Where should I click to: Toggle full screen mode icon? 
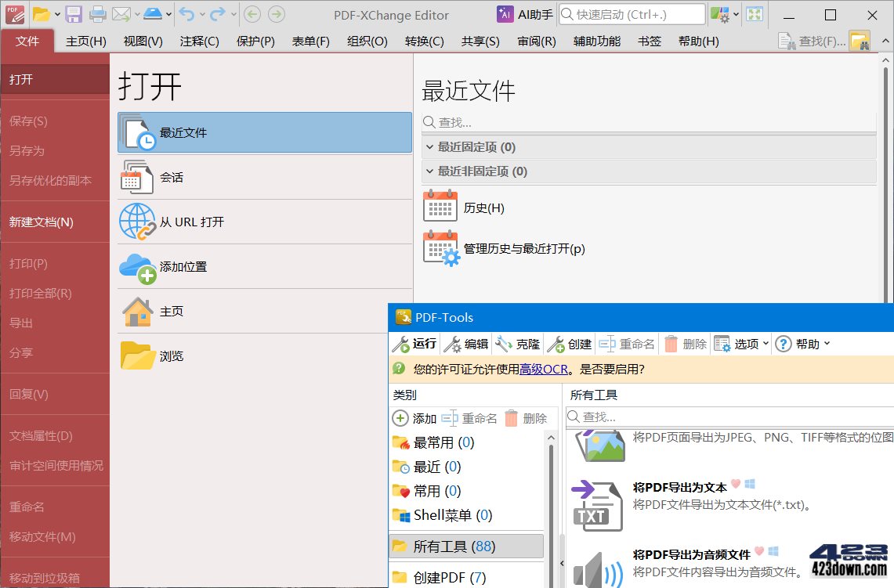tap(755, 14)
